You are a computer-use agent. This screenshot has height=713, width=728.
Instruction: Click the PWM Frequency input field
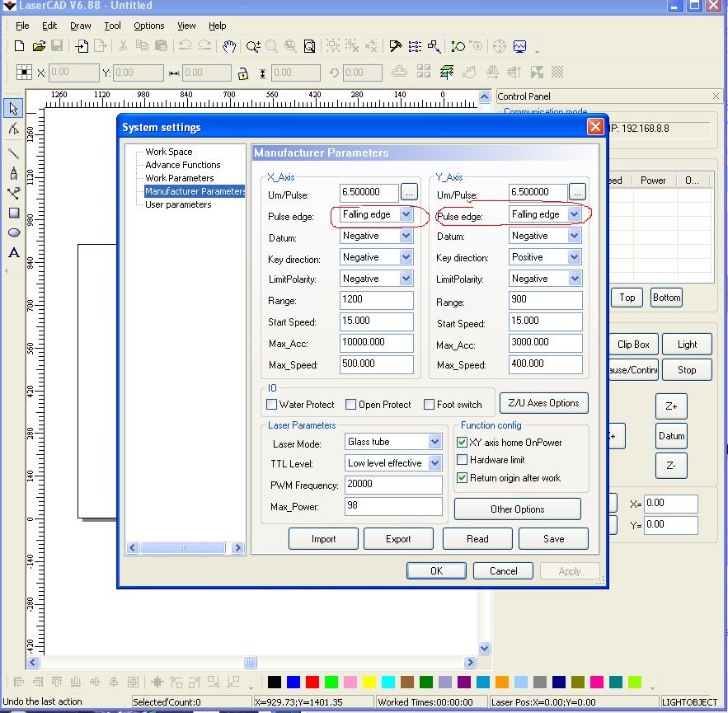(392, 485)
